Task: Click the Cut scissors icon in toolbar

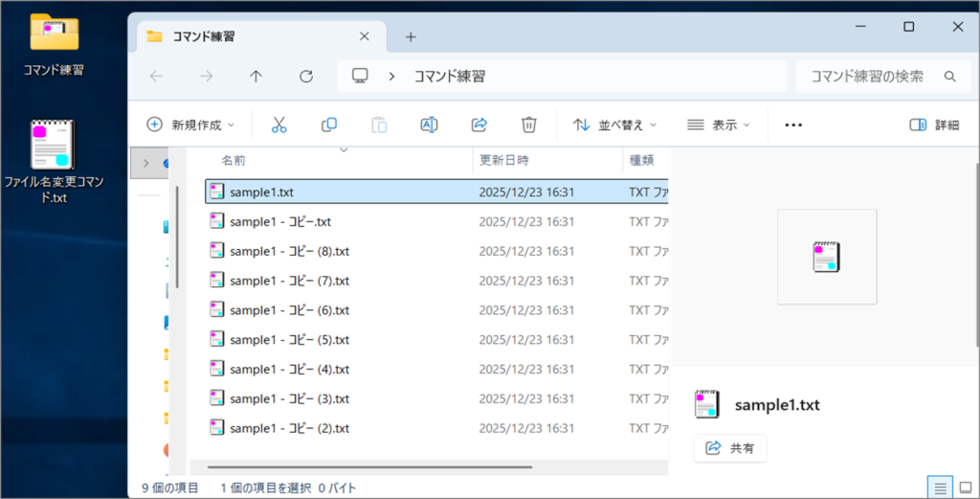Action: [x=279, y=125]
